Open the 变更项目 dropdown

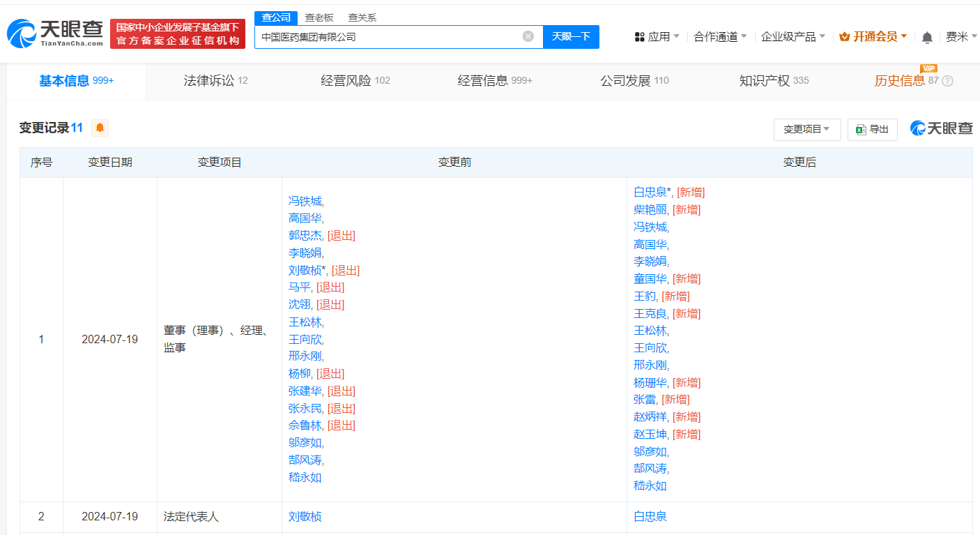pos(807,130)
